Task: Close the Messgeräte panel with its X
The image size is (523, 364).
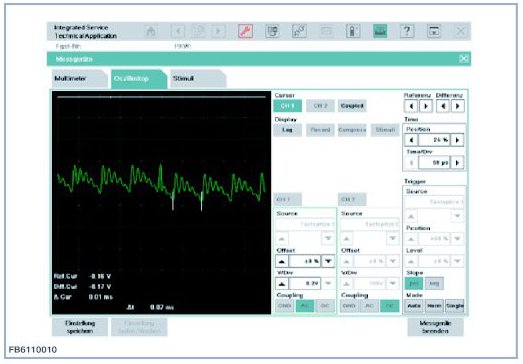Action: [464, 59]
